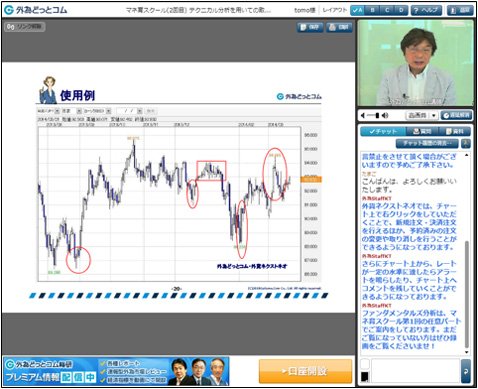The width and height of the screenshot is (478, 389).
Task: Switch to the チャット tab
Action: (x=383, y=131)
